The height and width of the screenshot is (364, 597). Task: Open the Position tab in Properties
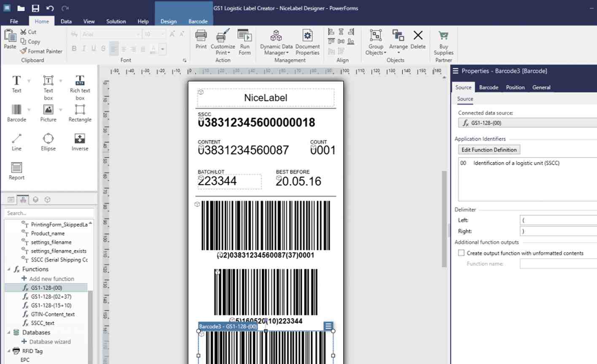[x=515, y=87]
